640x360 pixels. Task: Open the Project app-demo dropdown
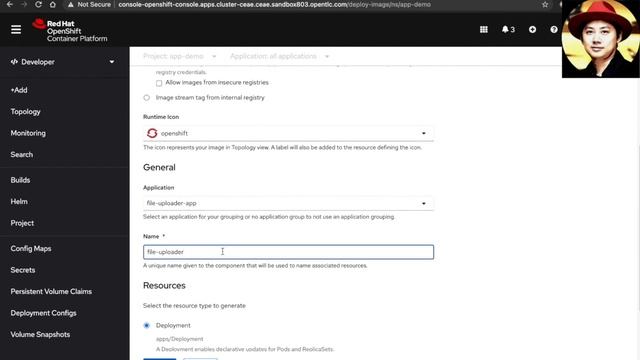(180, 56)
